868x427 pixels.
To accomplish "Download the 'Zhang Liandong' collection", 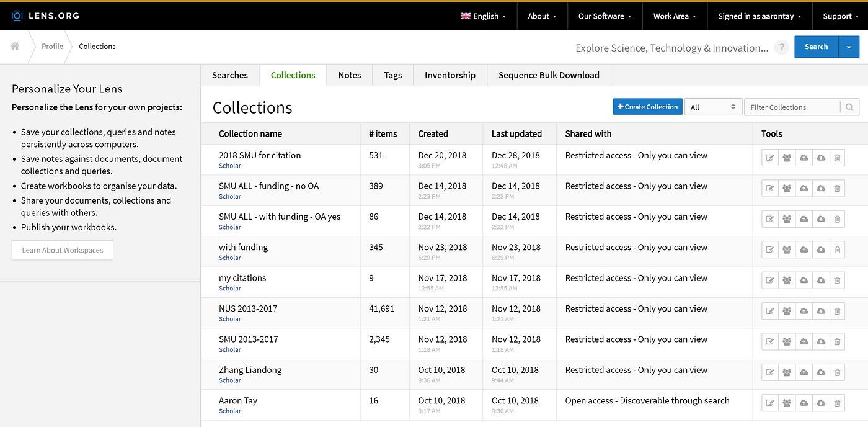I will click(820, 372).
